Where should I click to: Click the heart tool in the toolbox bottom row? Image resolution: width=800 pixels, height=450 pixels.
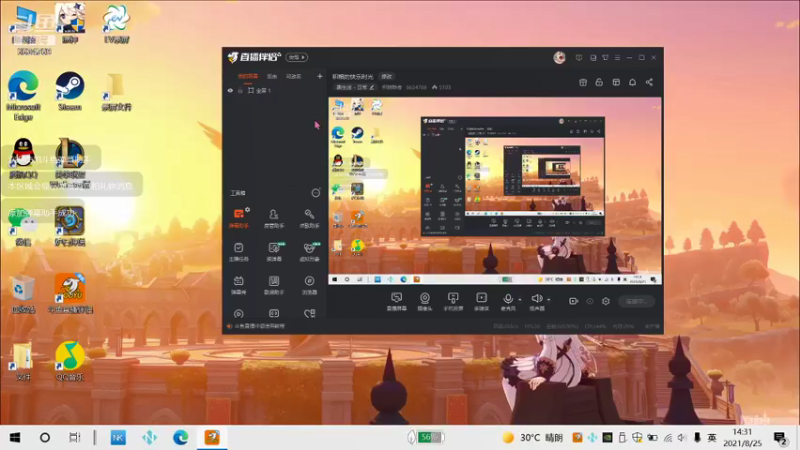(309, 313)
